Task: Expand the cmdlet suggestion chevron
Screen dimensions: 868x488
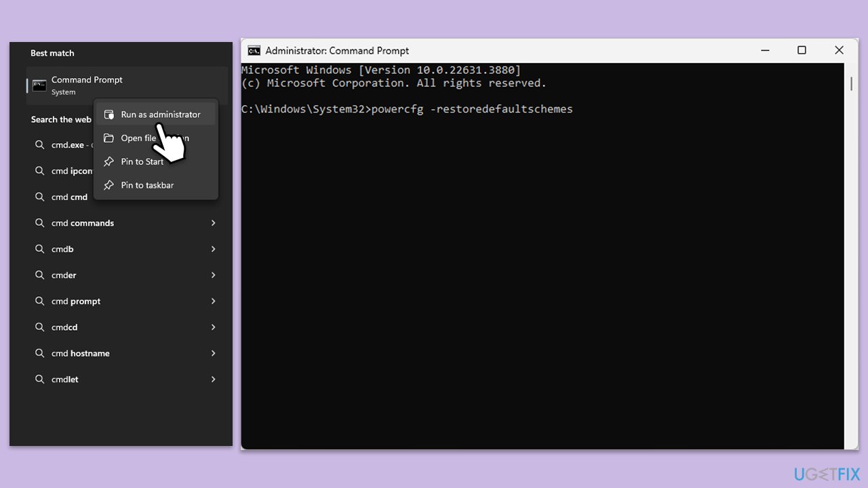Action: [x=213, y=380]
